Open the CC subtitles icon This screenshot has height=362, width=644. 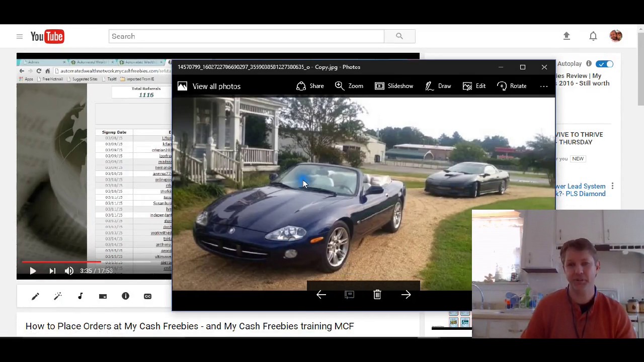click(147, 296)
